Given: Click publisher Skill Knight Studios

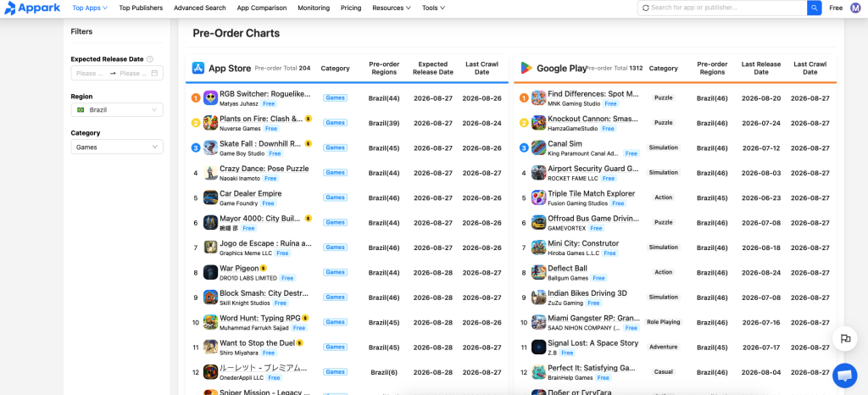Looking at the screenshot, I should [x=245, y=303].
